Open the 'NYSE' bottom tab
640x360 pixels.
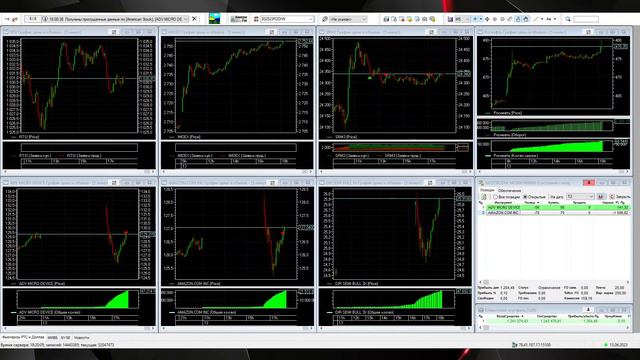pos(65,338)
